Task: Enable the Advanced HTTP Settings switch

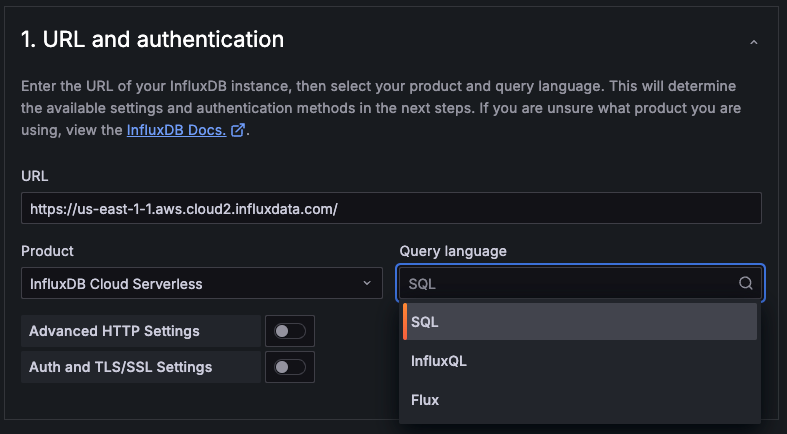Action: [x=290, y=331]
